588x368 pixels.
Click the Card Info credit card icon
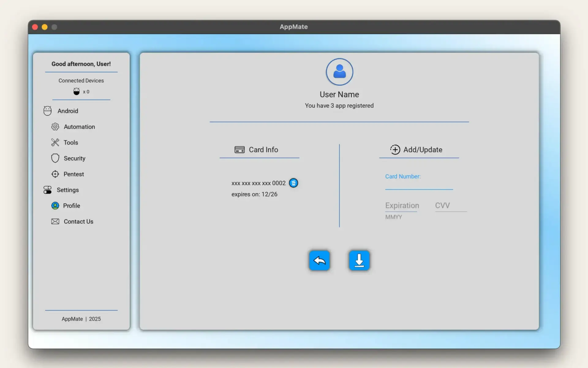tap(240, 150)
